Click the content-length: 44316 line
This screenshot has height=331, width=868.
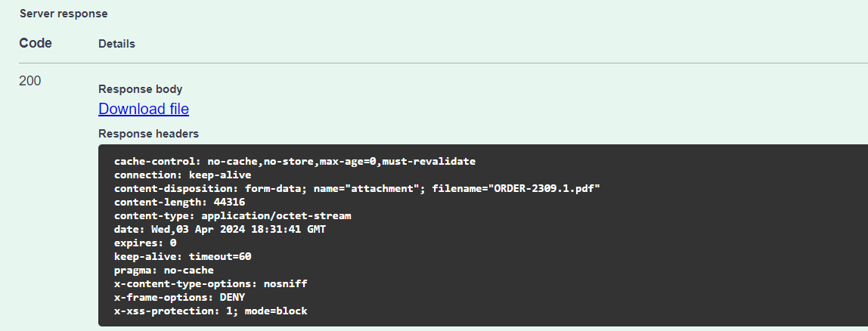[179, 203]
